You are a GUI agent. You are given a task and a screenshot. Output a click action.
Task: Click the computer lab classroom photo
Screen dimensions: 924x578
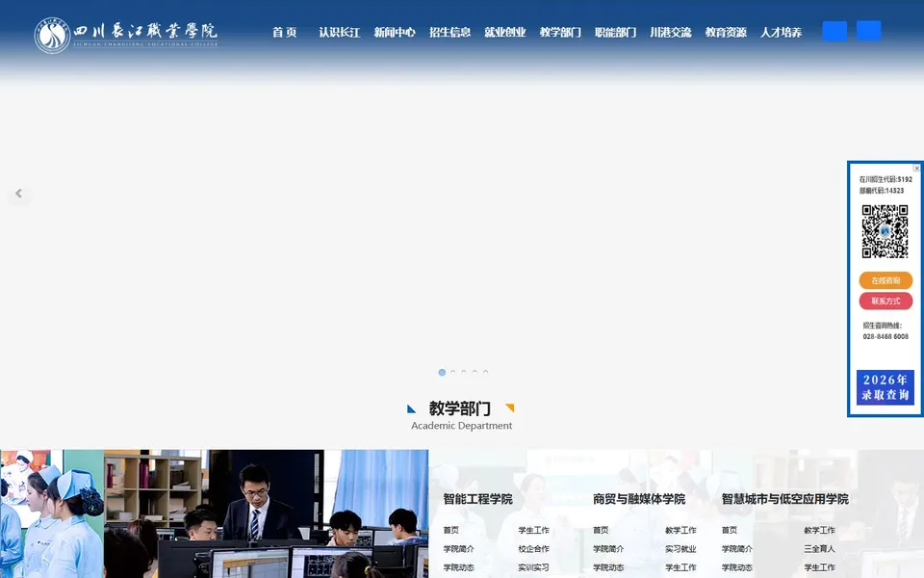pos(267,513)
